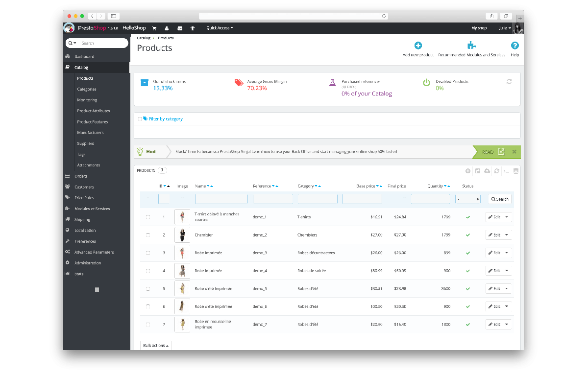Click the Add new product plus icon
This screenshot has width=588, height=374.
tap(418, 46)
